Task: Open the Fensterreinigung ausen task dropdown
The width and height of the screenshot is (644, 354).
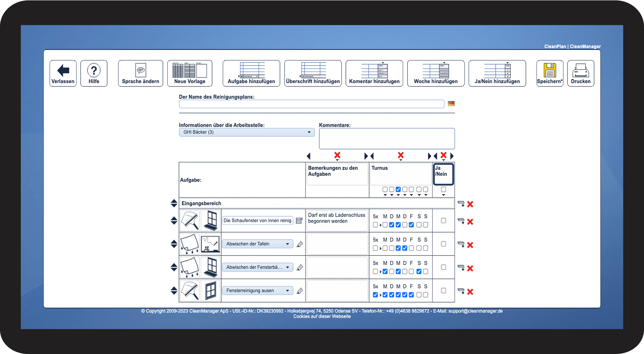Action: pos(257,291)
